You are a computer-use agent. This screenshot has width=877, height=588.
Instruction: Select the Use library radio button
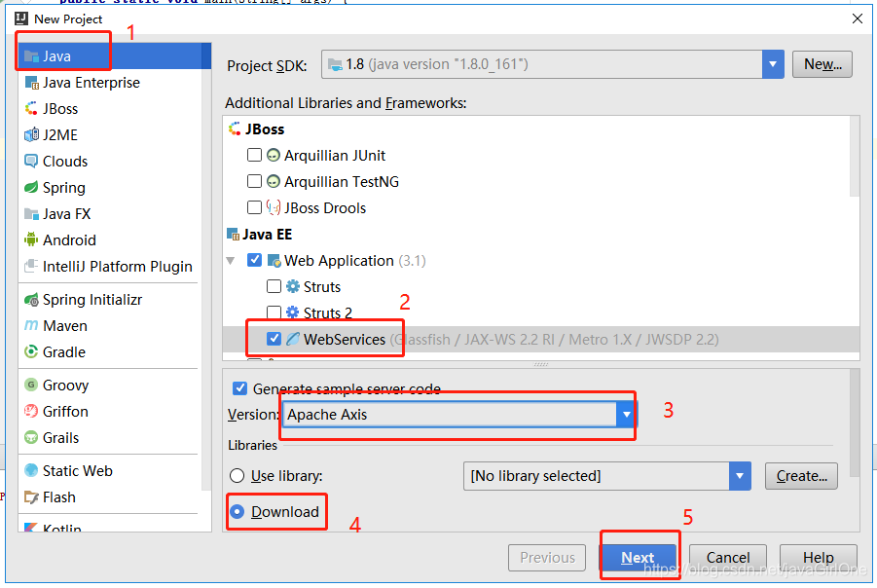click(x=238, y=475)
